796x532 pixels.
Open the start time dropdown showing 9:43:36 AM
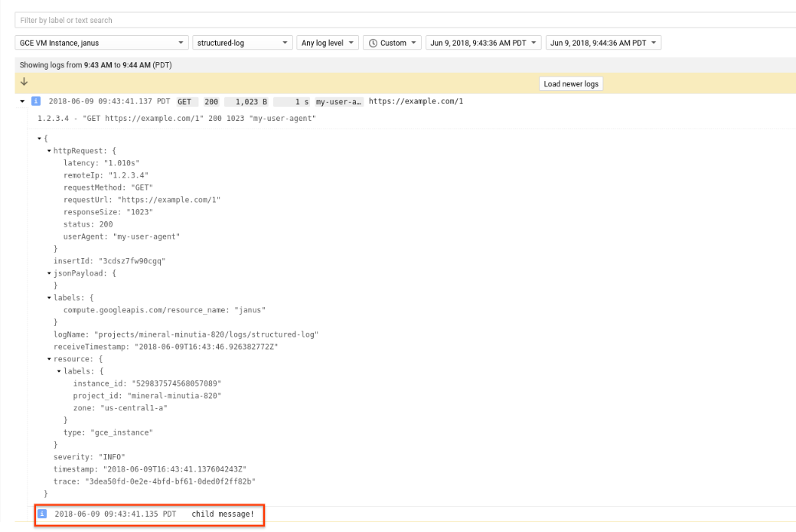click(481, 42)
